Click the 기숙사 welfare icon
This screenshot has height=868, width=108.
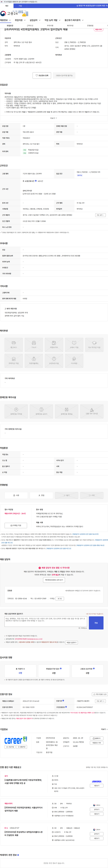coord(34,345)
